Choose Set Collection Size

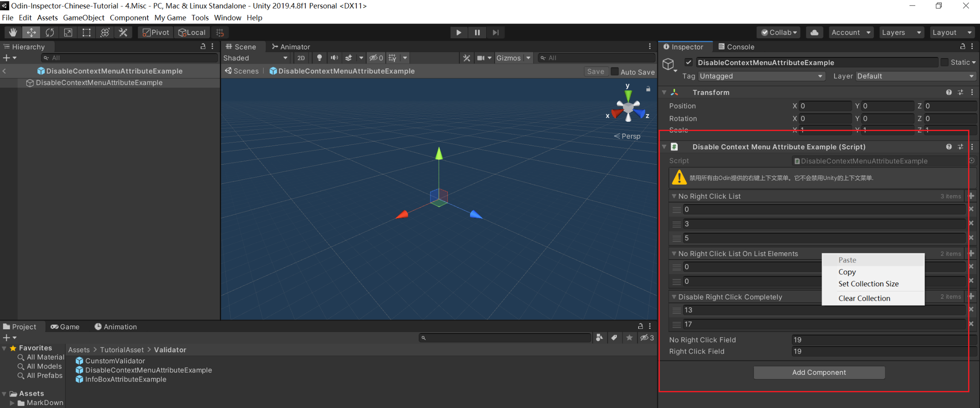[873, 284]
